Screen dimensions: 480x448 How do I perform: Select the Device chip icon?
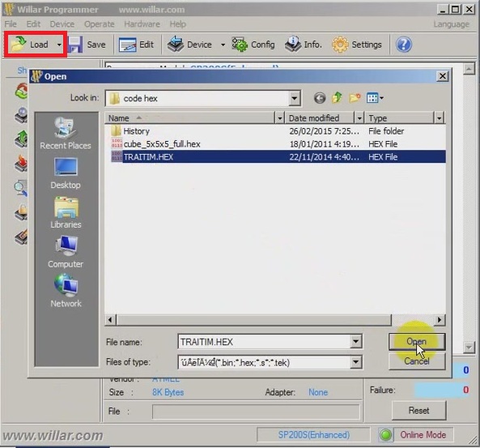point(176,45)
